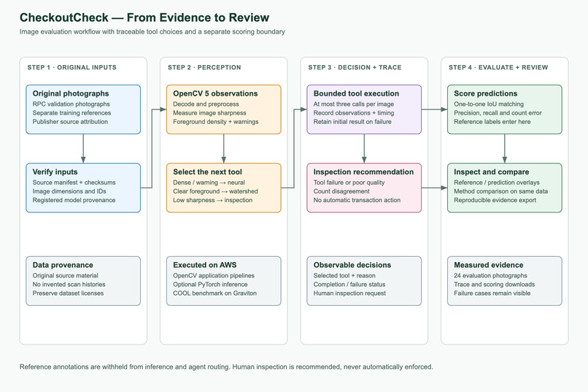Select the 'Executed on AWS' box heading

click(205, 265)
